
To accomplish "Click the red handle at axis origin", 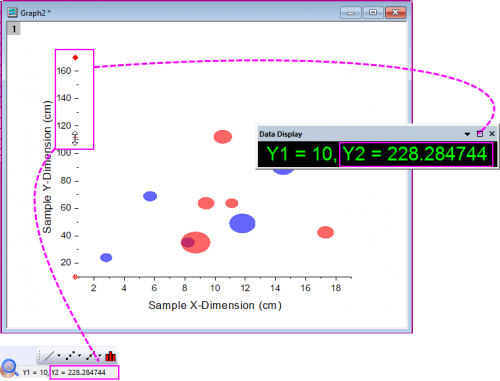I will click(75, 277).
